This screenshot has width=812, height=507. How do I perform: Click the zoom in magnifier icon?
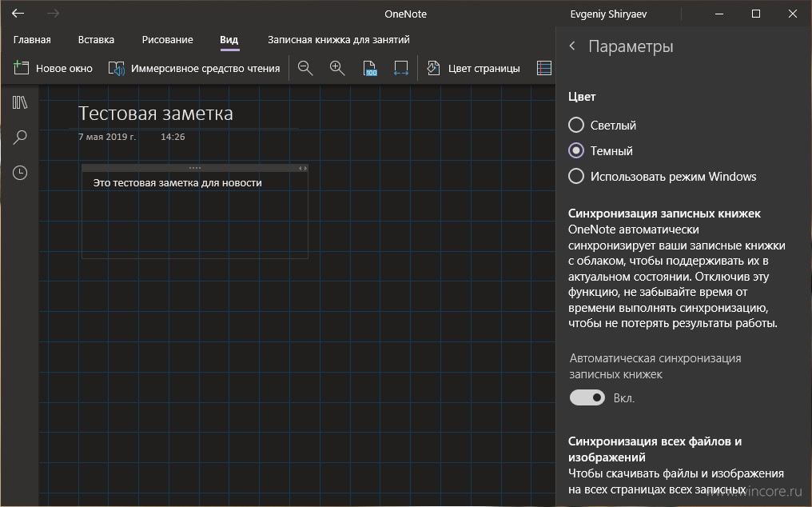[337, 69]
